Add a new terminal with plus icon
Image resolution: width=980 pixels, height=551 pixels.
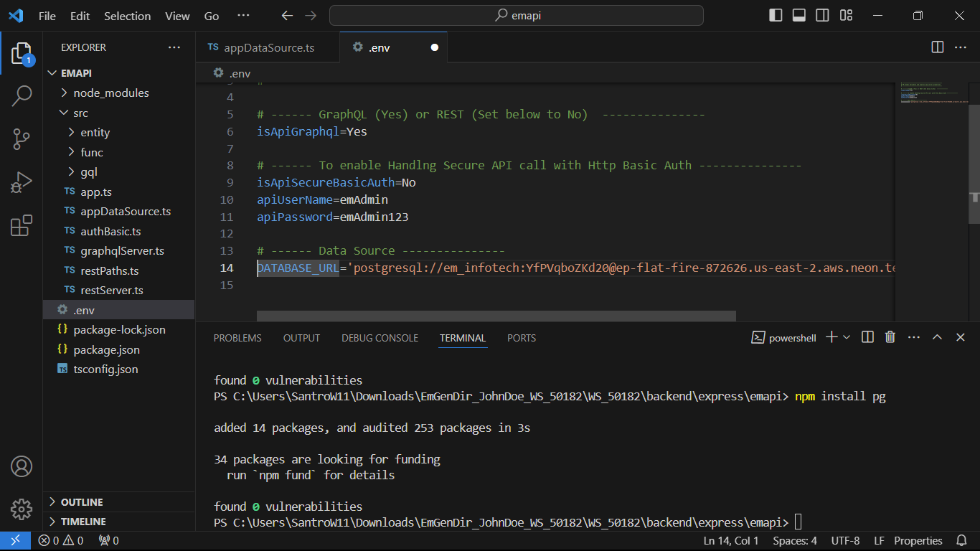click(831, 337)
